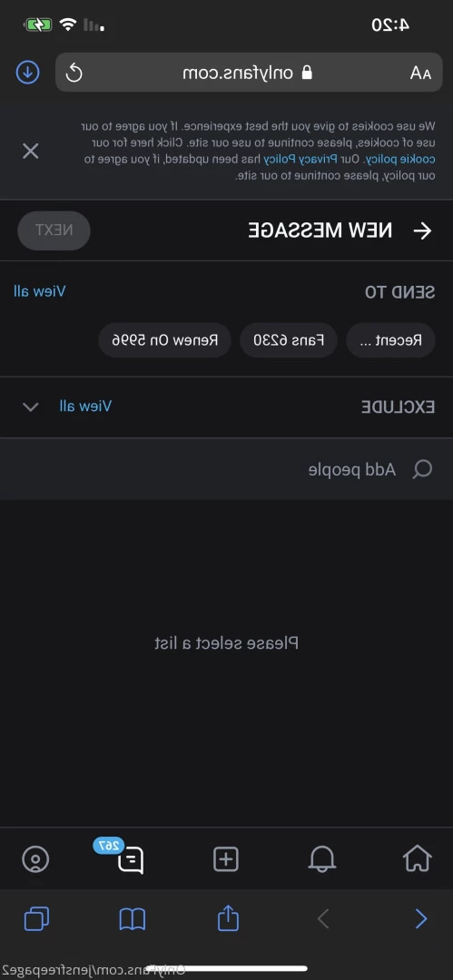The width and height of the screenshot is (453, 980).
Task: Expand the Exclude section chevron
Action: [31, 407]
